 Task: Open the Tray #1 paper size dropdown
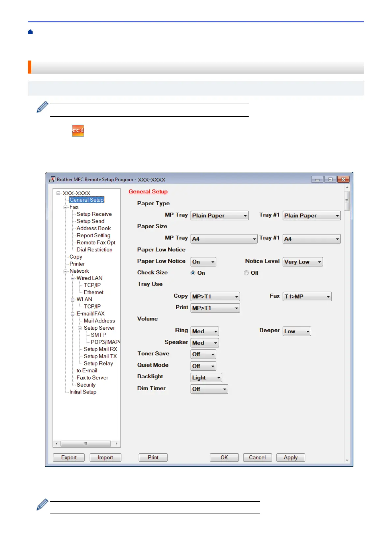[x=312, y=239]
